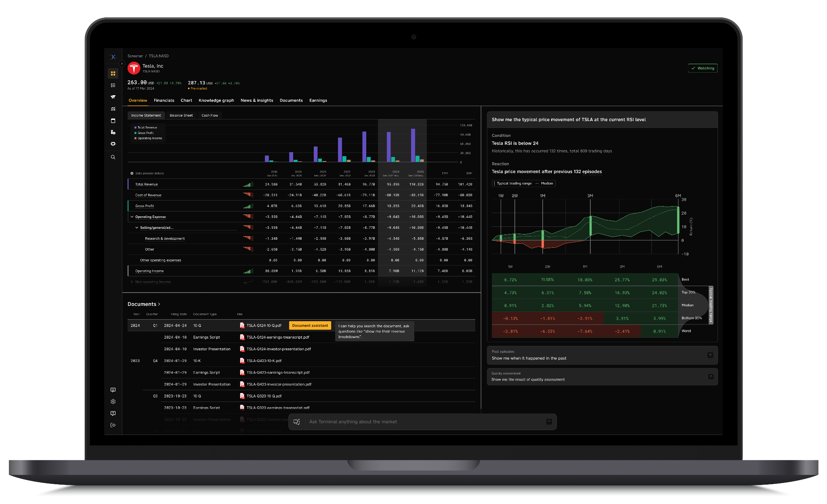Click PDF icon for TSLA-Q323-10-Q.pdf
Screen dimensions: 827x504
pos(242,396)
